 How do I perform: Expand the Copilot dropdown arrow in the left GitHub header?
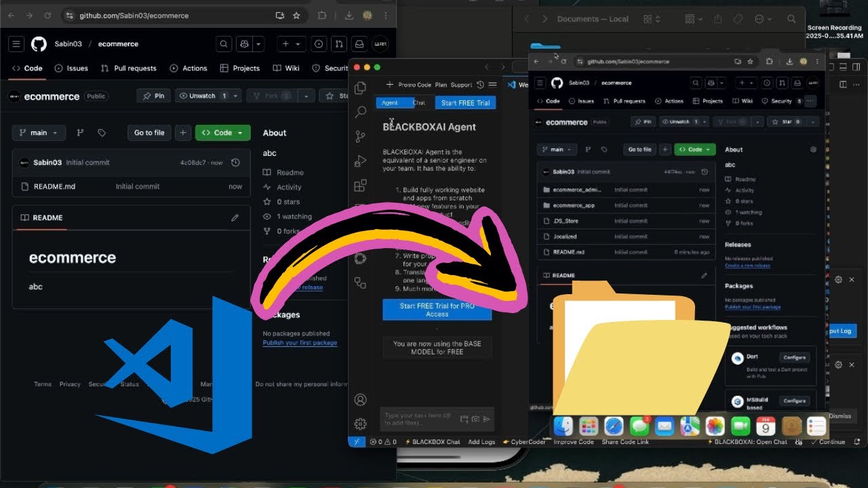click(259, 44)
